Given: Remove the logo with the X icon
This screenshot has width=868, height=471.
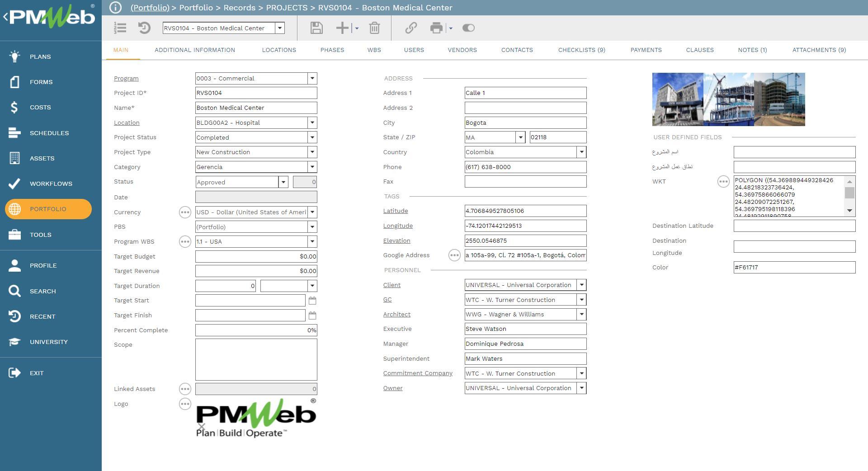Looking at the screenshot, I should (202, 426).
